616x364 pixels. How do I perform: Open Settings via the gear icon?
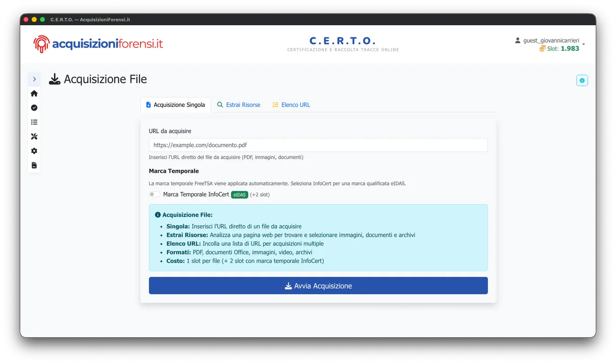pyautogui.click(x=34, y=151)
